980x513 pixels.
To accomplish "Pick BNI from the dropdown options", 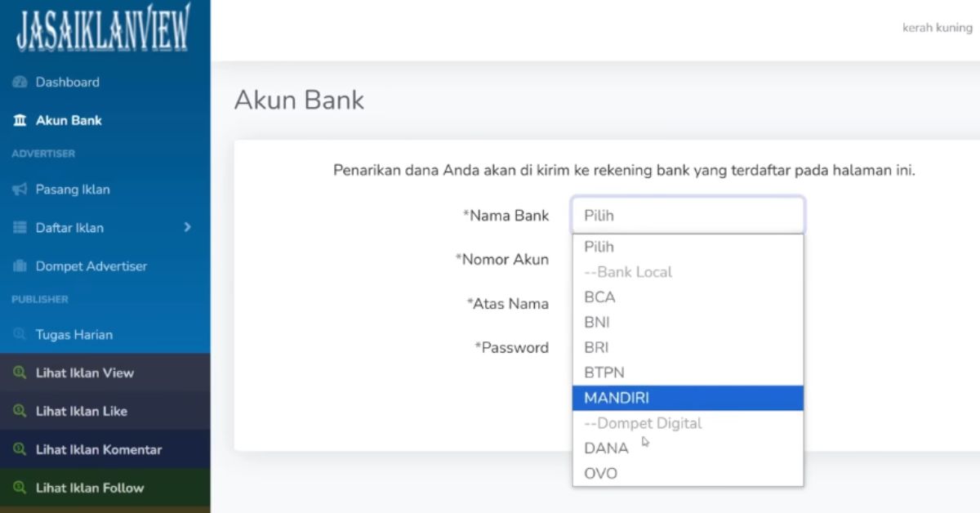I will pos(688,323).
